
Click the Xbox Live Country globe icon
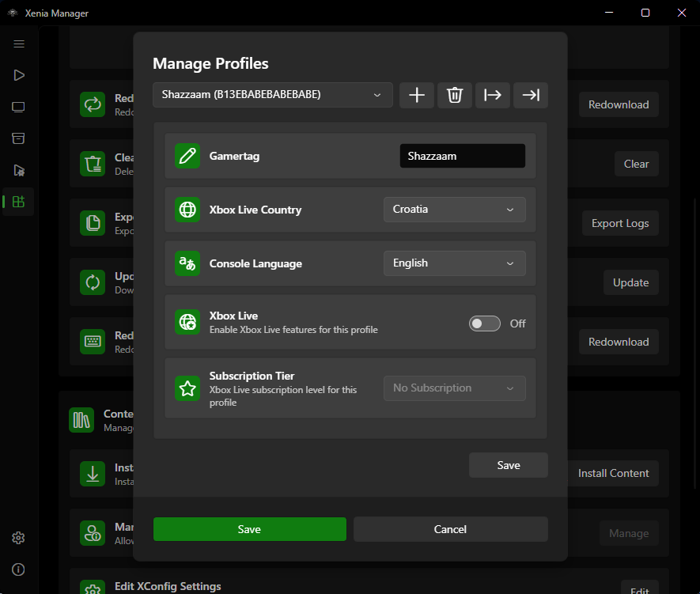[x=187, y=210]
